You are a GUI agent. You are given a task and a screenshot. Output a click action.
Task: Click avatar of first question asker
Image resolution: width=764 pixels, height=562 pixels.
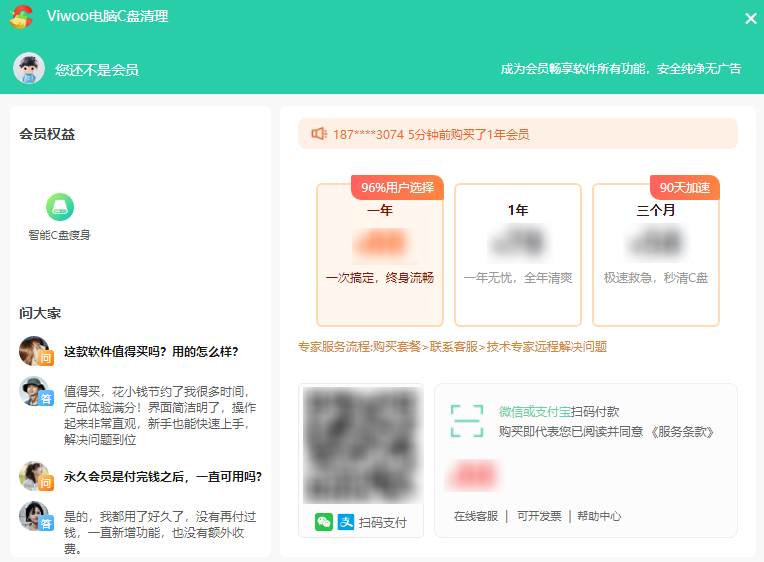[x=35, y=351]
